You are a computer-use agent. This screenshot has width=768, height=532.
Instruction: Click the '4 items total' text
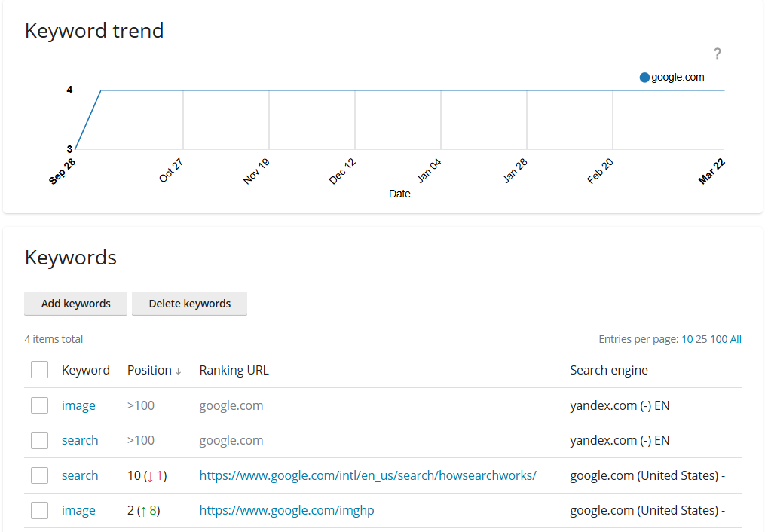point(54,339)
